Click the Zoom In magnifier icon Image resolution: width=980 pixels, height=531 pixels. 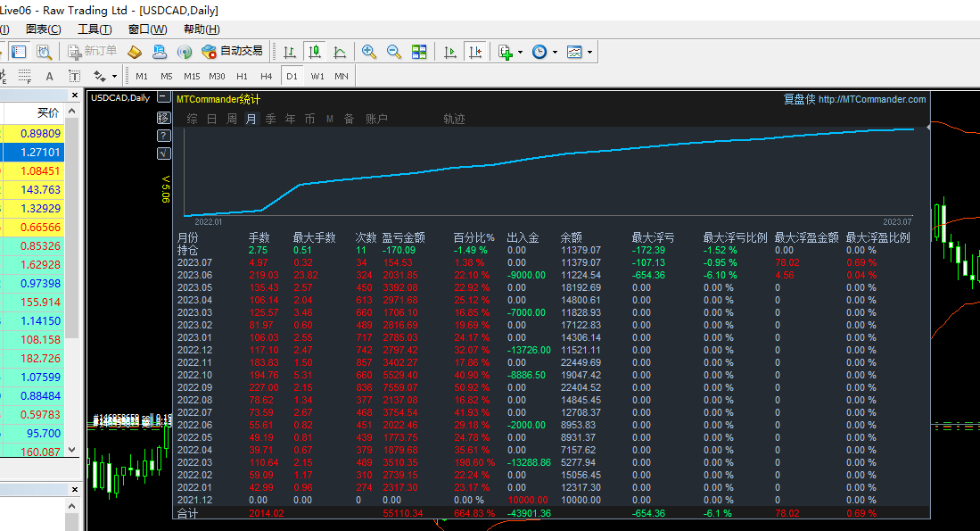coord(368,52)
